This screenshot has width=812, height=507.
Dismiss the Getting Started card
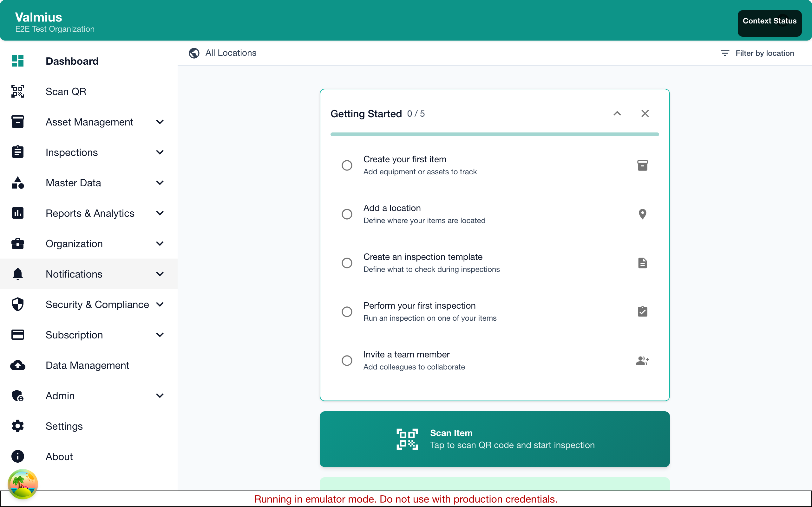click(645, 113)
